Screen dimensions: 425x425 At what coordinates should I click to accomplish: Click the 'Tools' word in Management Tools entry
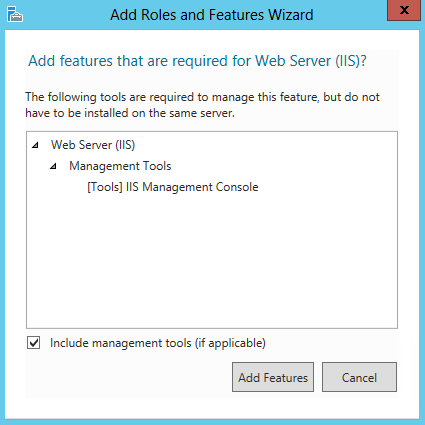157,166
